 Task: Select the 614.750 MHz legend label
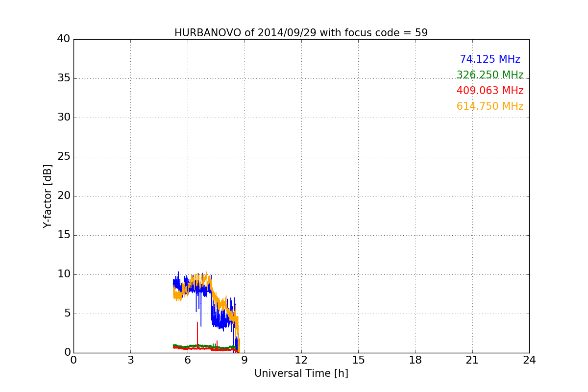(490, 106)
